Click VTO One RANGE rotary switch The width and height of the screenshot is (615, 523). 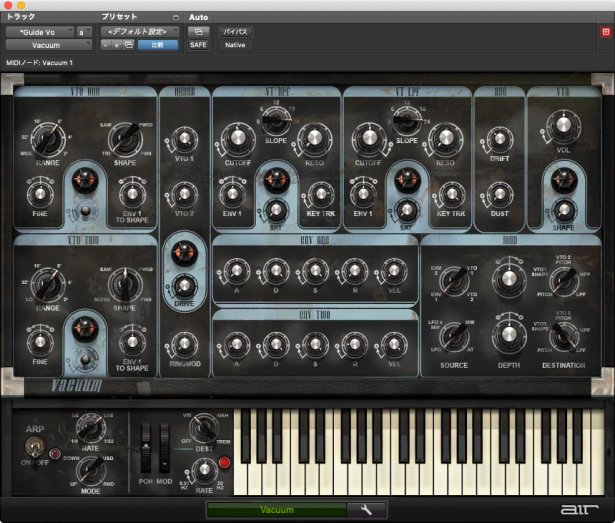click(x=47, y=138)
